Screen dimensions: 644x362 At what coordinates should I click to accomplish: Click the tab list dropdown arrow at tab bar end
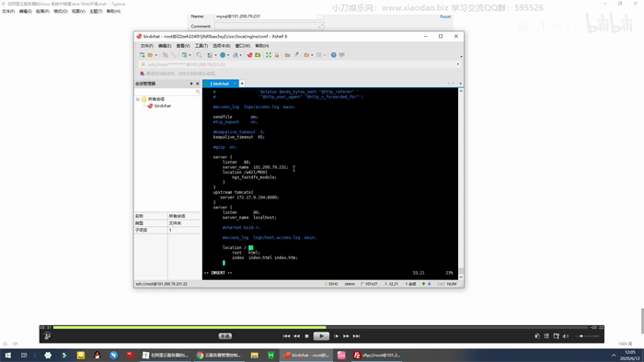click(460, 84)
